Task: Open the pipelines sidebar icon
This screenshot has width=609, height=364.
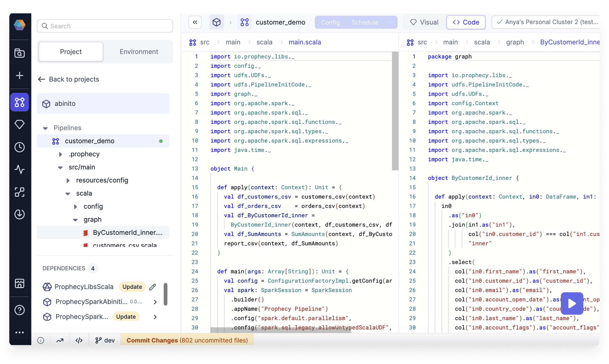Action: pos(20,102)
